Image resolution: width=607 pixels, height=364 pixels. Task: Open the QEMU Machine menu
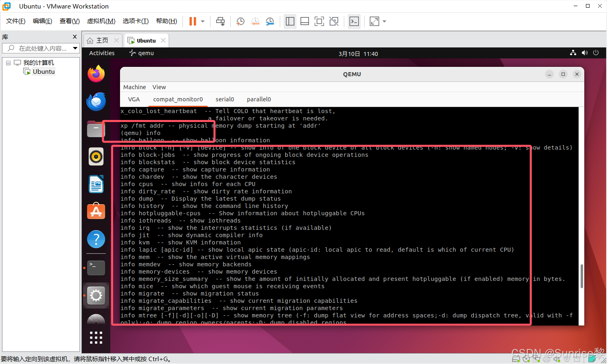coord(135,87)
